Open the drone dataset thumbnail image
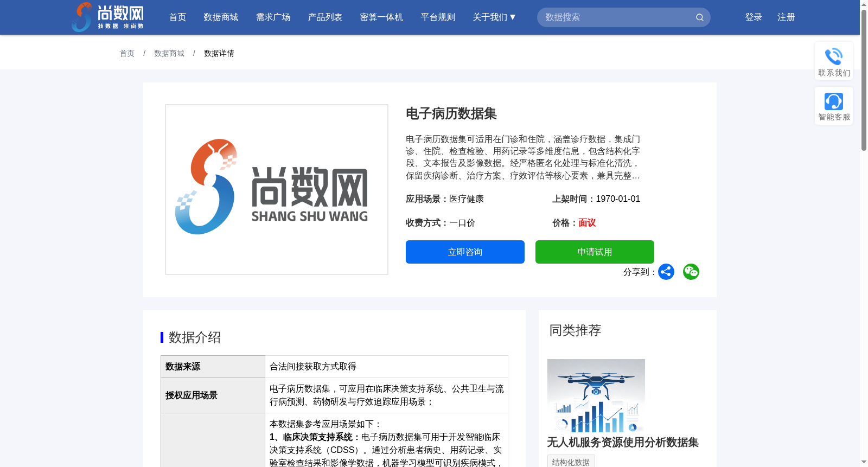 tap(596, 396)
